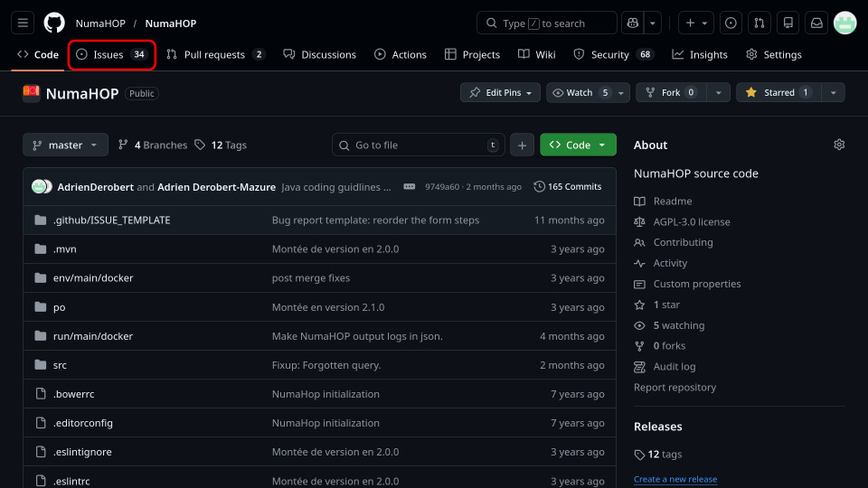Open the notifications inbox icon
This screenshot has width=868, height=488.
(x=816, y=23)
